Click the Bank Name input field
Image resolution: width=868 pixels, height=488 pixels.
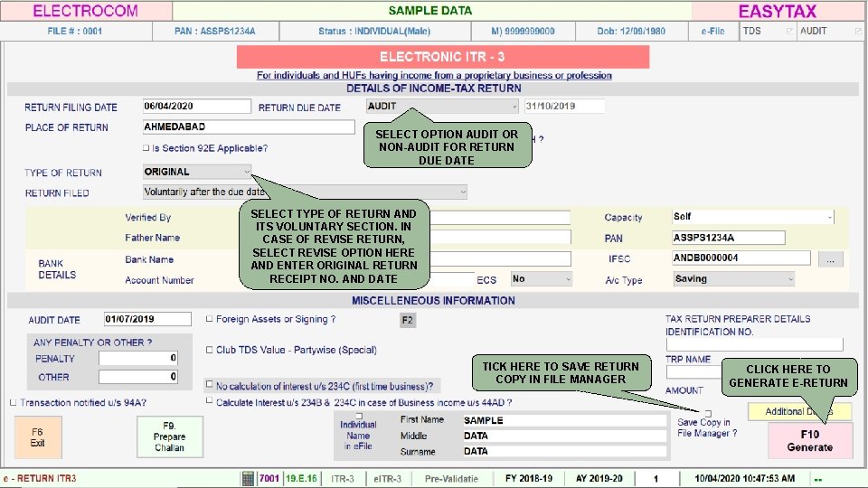(x=500, y=259)
